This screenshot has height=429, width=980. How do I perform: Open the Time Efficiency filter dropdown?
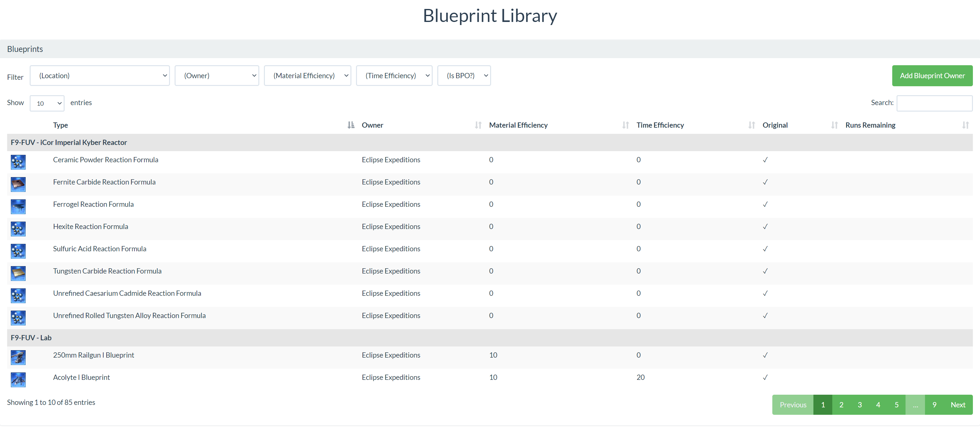pos(394,76)
